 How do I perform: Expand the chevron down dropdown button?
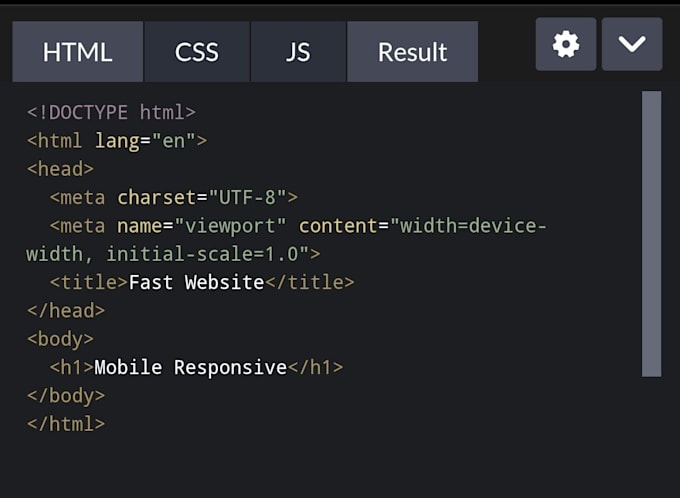tap(632, 44)
